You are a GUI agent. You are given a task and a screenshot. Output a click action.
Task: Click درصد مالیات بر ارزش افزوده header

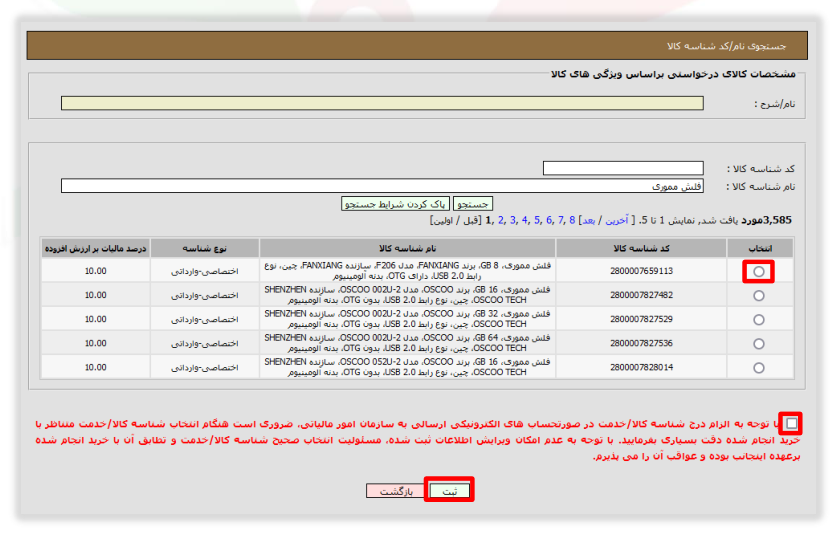[x=96, y=248]
